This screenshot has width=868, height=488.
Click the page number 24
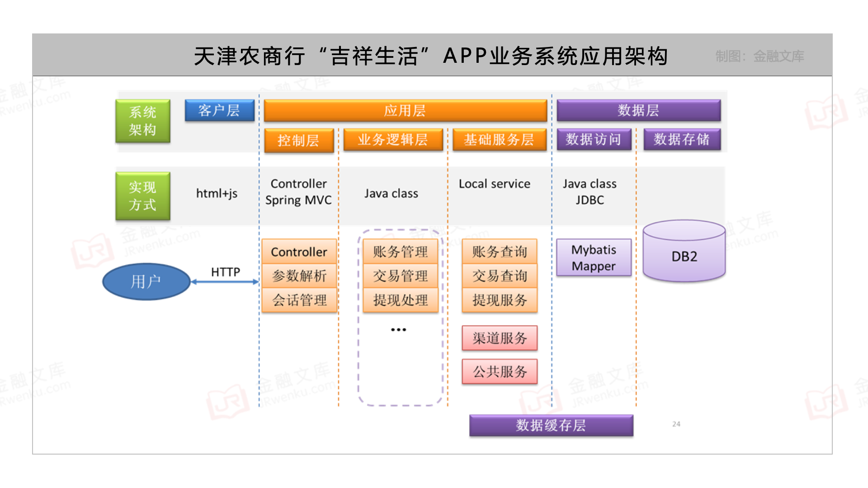[x=676, y=424]
